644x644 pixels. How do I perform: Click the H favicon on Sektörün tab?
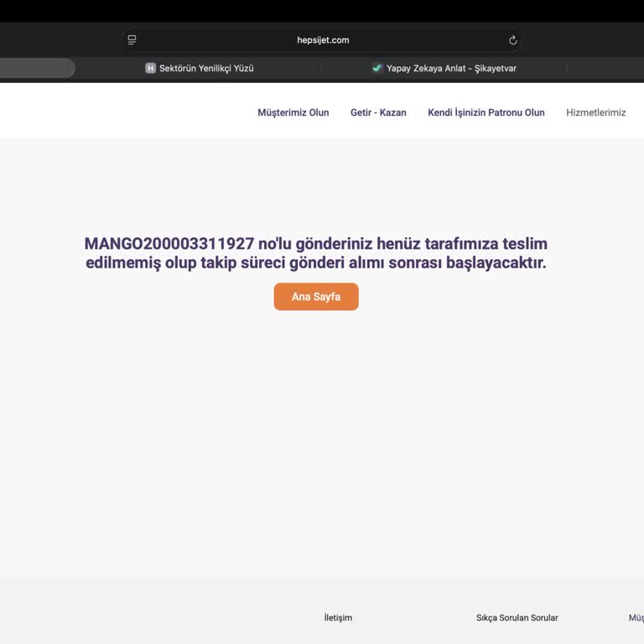pos(150,68)
